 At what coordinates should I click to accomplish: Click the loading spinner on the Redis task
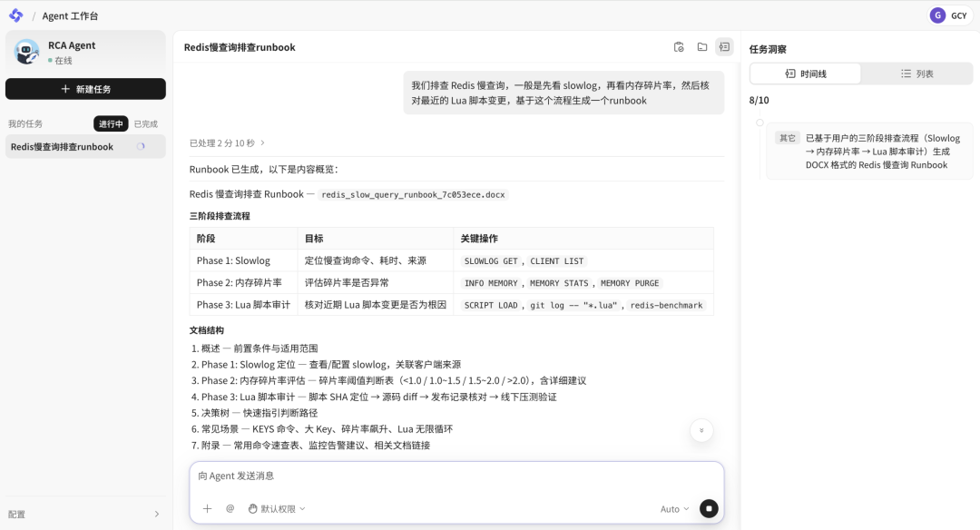click(x=141, y=147)
